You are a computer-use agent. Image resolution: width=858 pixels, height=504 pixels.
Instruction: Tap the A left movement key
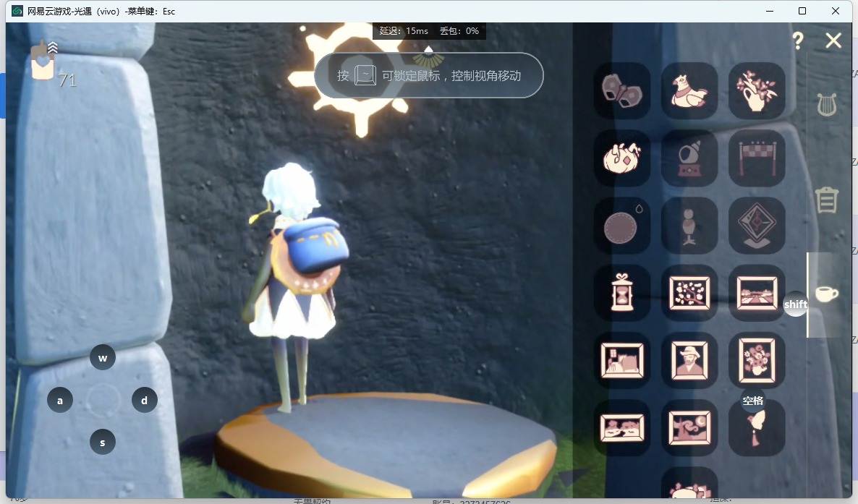60,401
